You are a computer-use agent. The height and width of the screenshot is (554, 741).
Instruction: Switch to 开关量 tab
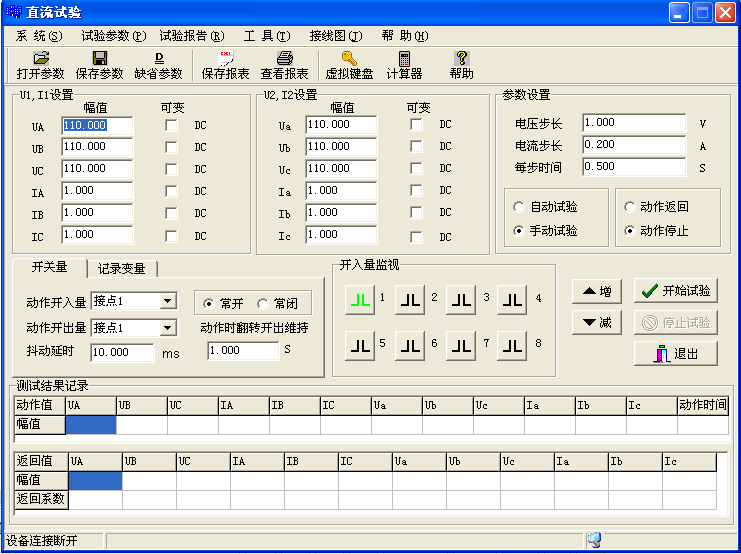[x=50, y=268]
